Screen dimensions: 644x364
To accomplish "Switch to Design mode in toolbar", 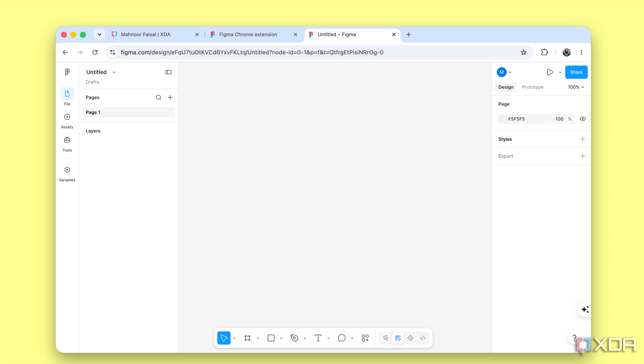I will click(x=398, y=338).
